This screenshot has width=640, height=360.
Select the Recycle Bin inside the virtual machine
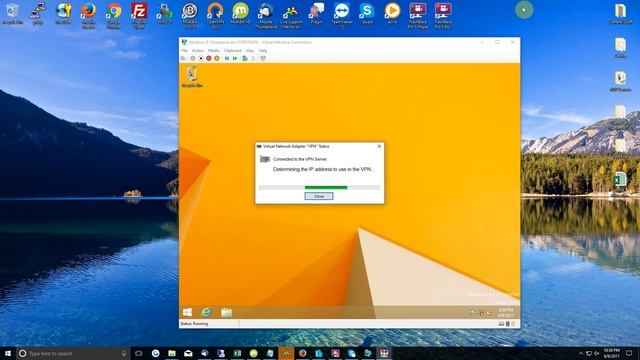[x=192, y=77]
